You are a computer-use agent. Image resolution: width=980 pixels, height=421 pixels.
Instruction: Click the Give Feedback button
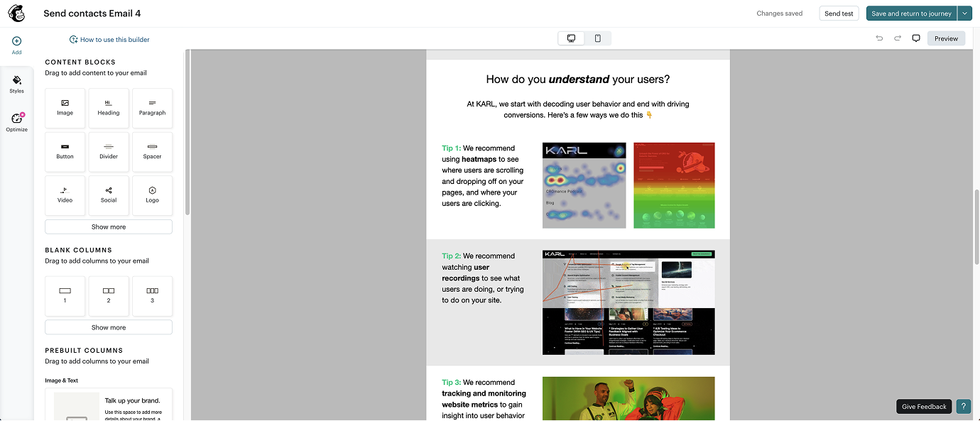(x=923, y=406)
